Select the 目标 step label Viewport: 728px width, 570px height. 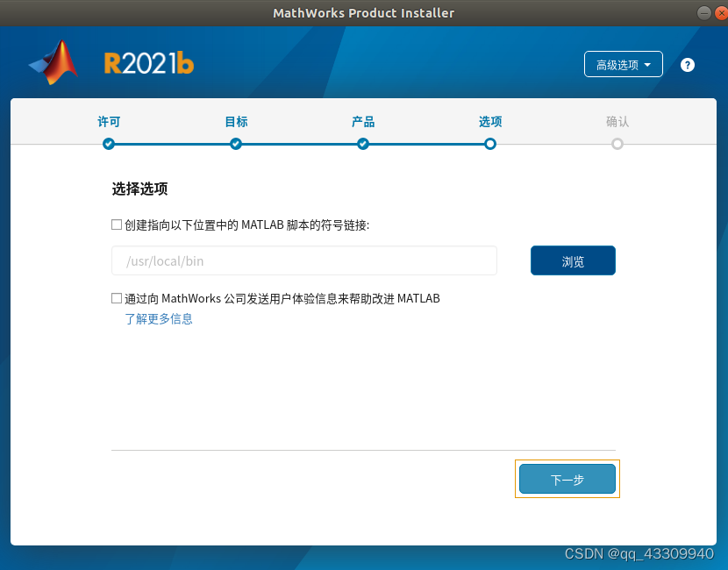pos(236,122)
